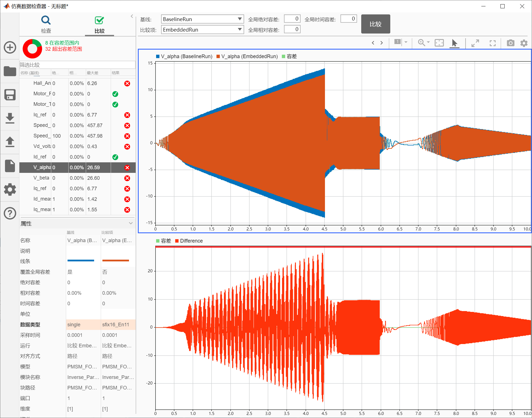532x418 pixels.
Task: Open the EmbeddedRun comparison dropdown
Action: 240,30
